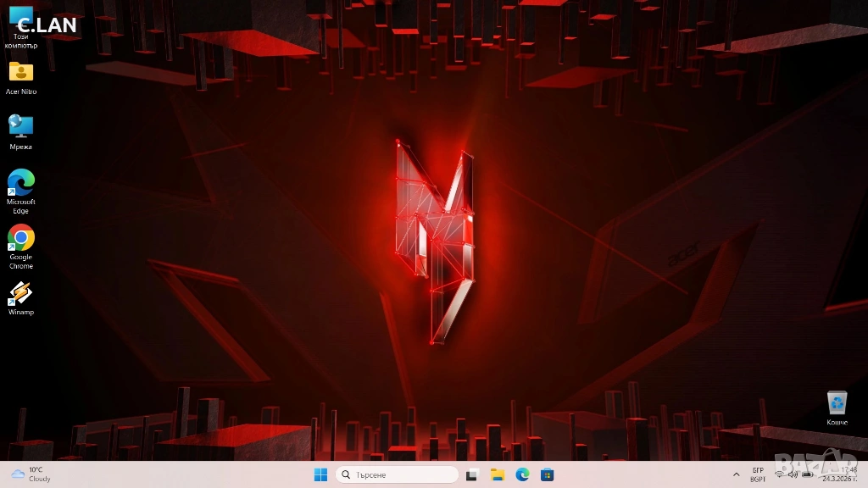This screenshot has height=488, width=868.
Task: Select the Кошче recycle bin icon
Action: coord(837,403)
